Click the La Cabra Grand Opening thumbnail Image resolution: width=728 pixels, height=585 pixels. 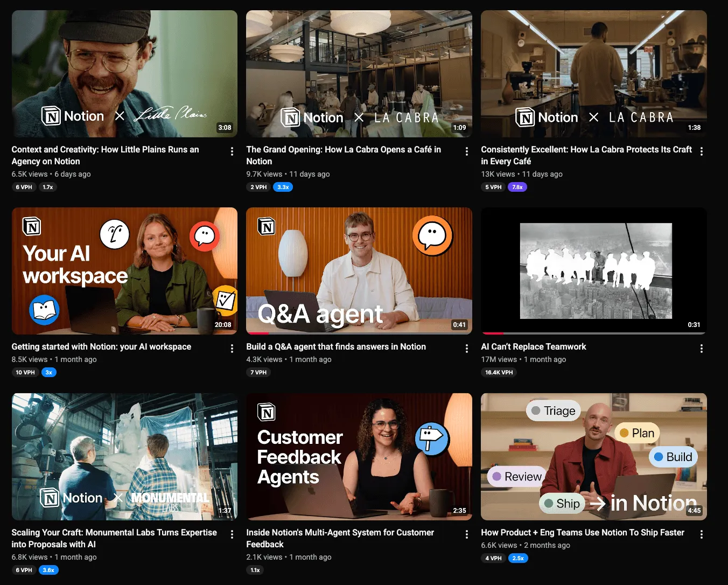[x=359, y=74]
